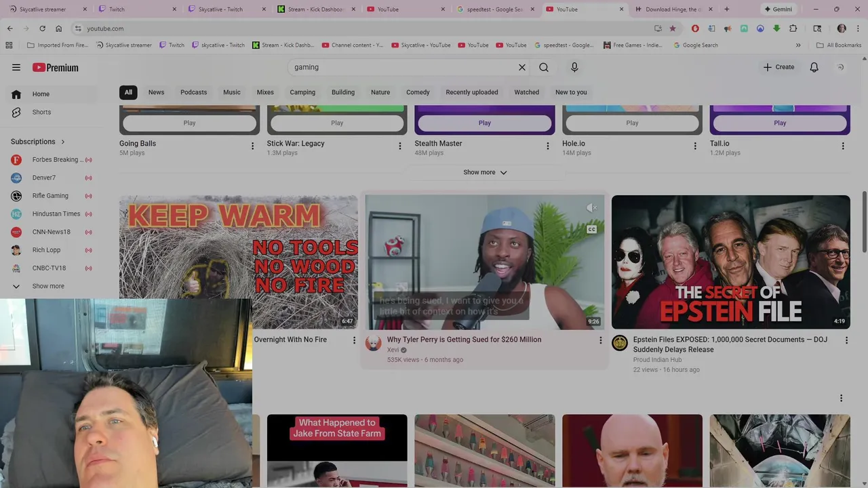The image size is (868, 488).
Task: Open options for Stealth Master game
Action: 548,146
